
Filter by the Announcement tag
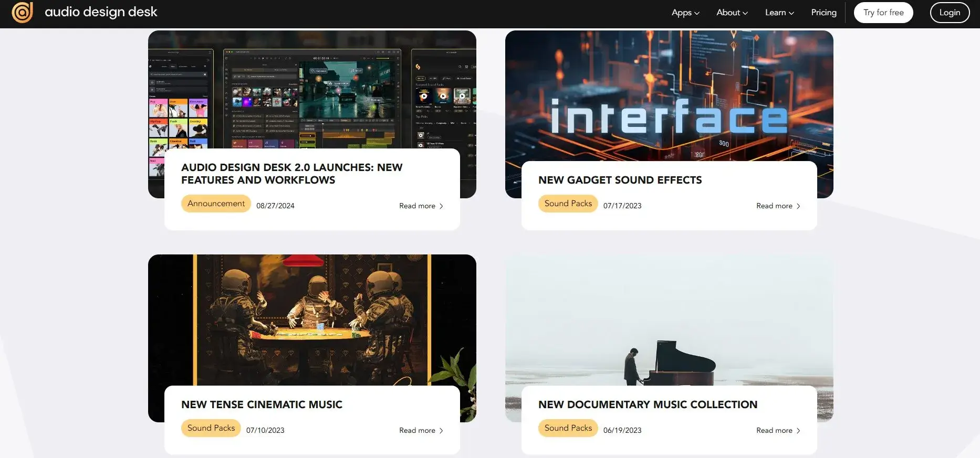(x=216, y=204)
